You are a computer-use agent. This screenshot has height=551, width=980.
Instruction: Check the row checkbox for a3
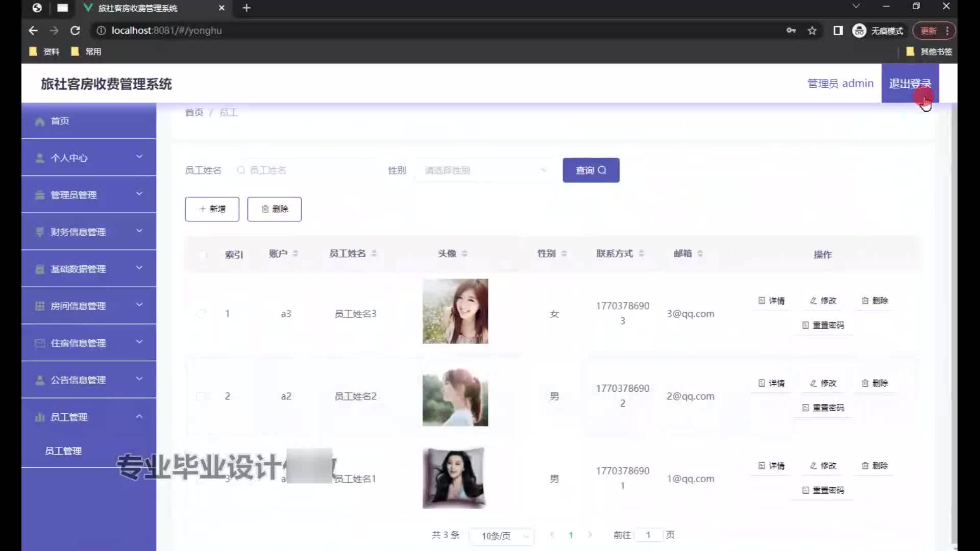[x=201, y=314]
